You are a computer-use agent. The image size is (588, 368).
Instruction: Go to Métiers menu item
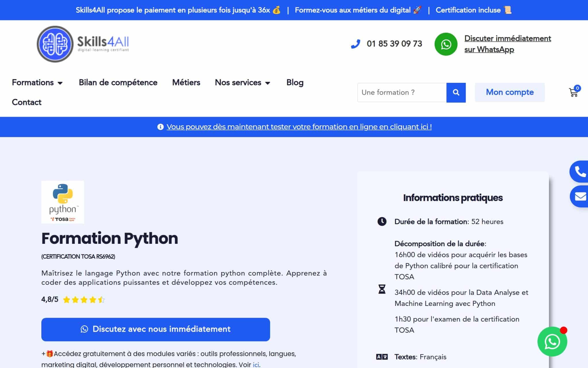tap(186, 83)
